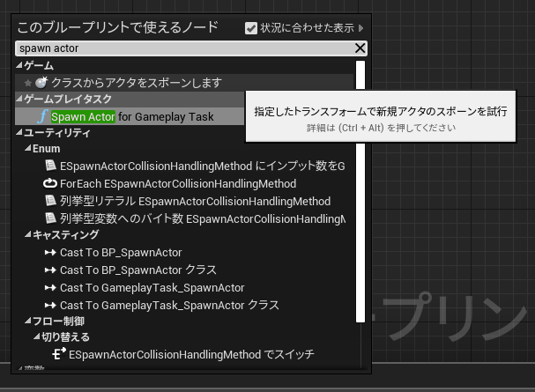
Task: Select 列挙型リテラル ESpawnActorCollisionHandlingMethod
Action: pos(195,201)
